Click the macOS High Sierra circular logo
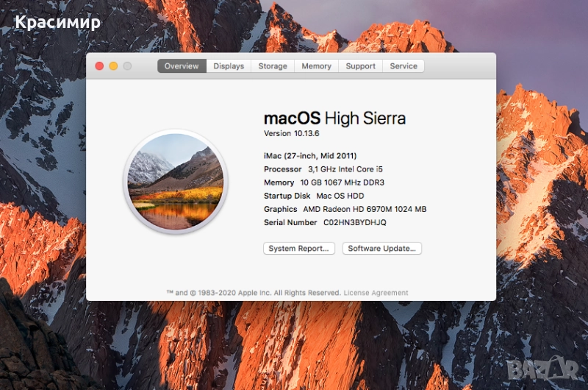The image size is (588, 390). tap(176, 181)
